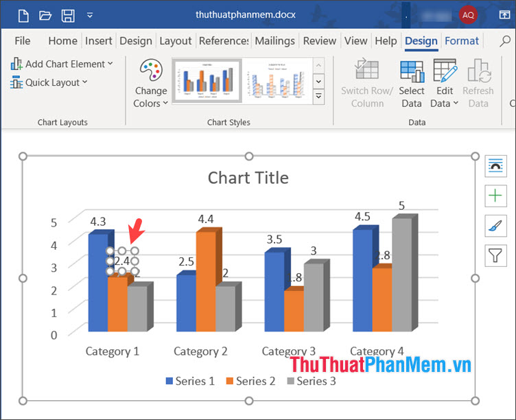Open Layout Options button beside chart

(495, 167)
